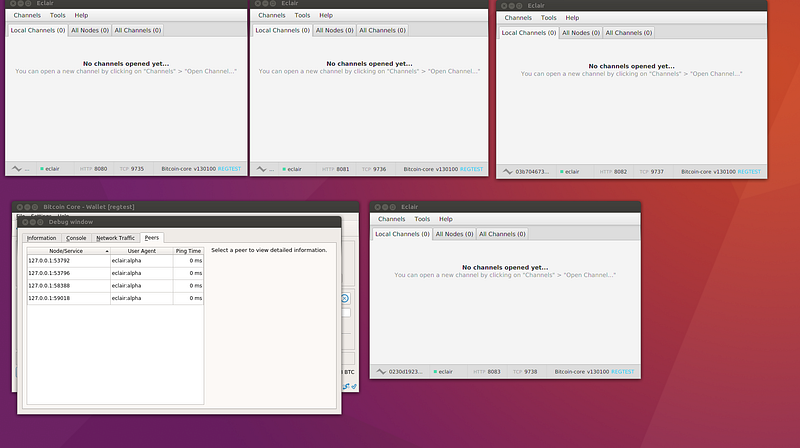Click the Debug window title bar
This screenshot has width=800, height=448.
coord(179,222)
